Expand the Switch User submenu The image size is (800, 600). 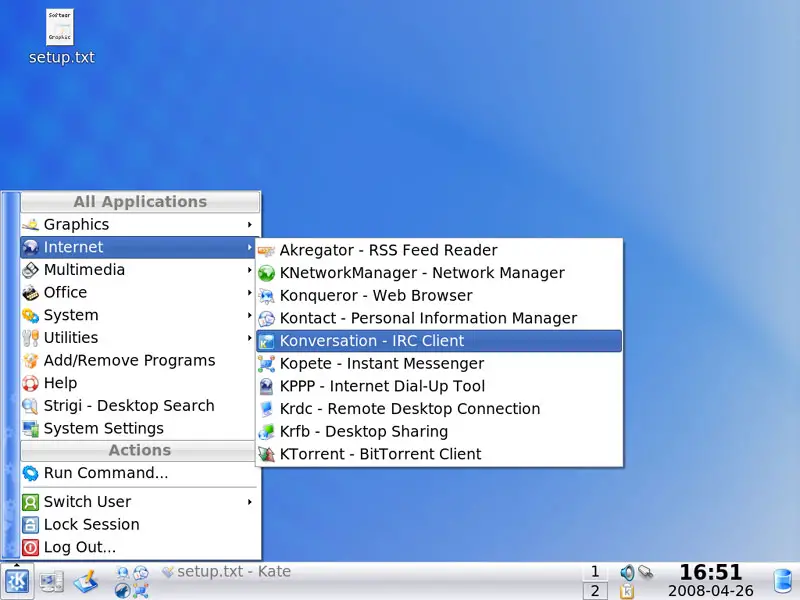(x=140, y=502)
